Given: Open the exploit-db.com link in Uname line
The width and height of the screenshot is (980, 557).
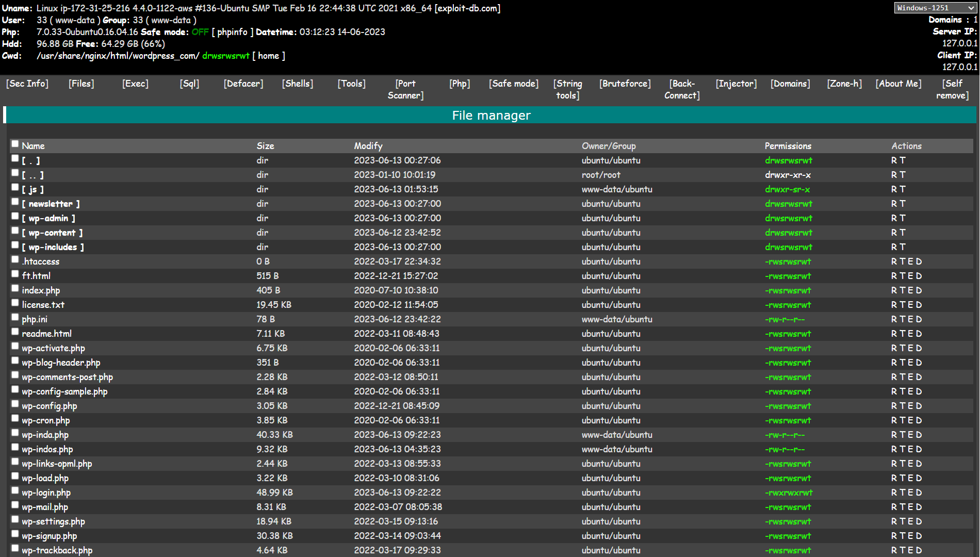Looking at the screenshot, I should click(467, 8).
